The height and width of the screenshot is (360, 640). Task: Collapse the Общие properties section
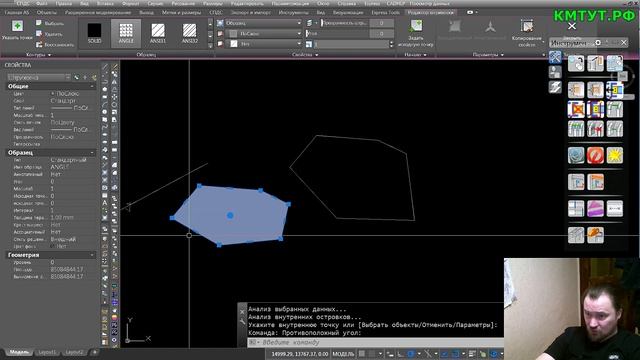[91, 87]
